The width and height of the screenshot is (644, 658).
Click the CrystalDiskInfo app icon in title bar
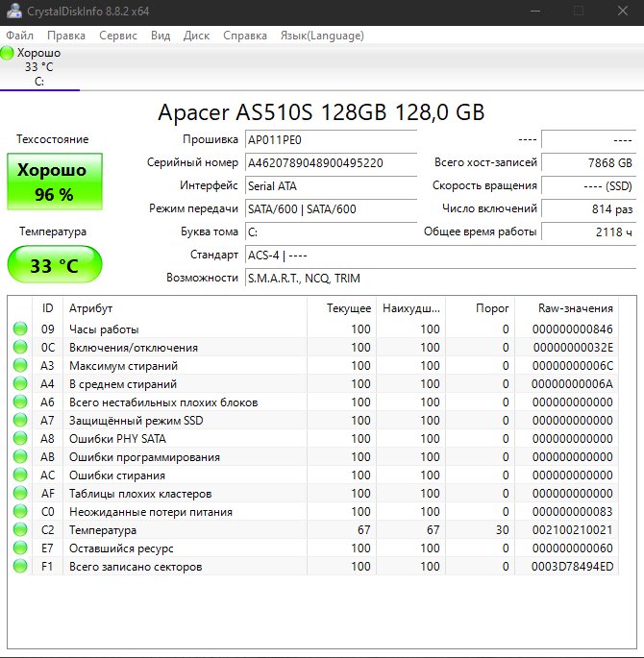coord(14,11)
